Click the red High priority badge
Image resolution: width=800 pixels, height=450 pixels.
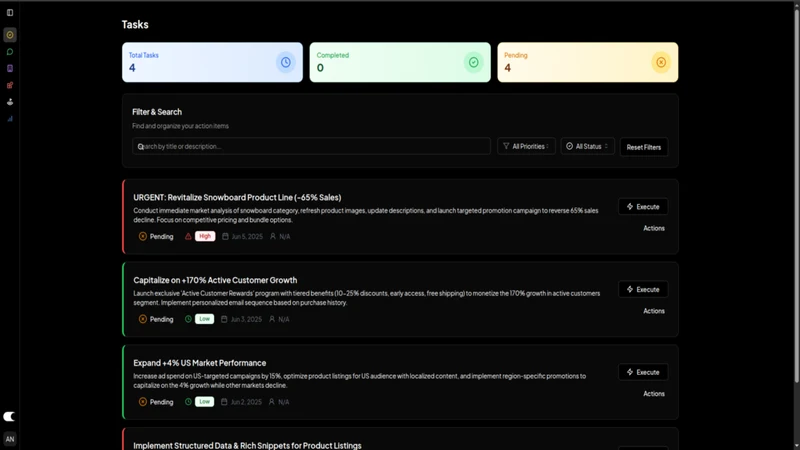pos(205,236)
